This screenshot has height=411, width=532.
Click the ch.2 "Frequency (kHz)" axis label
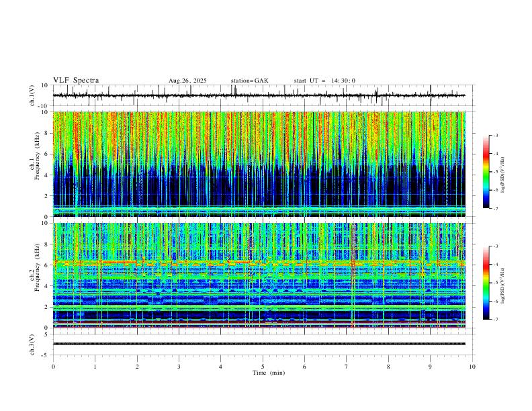pos(37,267)
